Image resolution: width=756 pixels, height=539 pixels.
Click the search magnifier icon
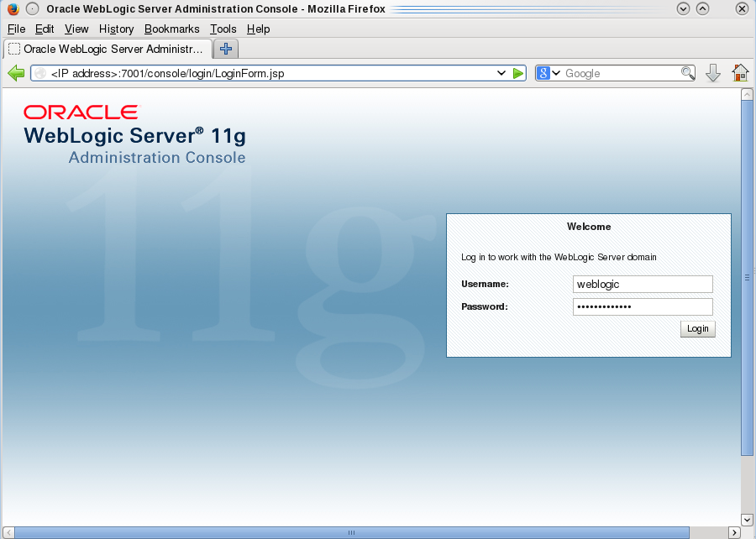point(687,73)
